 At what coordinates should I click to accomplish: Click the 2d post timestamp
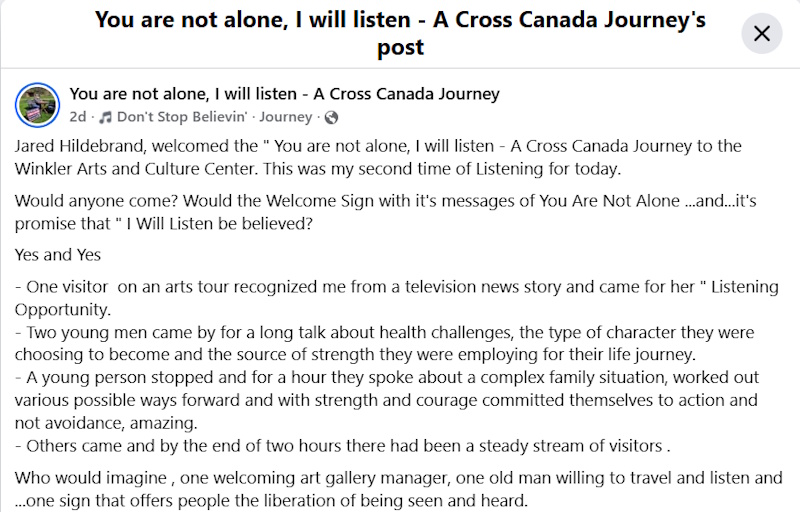coord(78,117)
